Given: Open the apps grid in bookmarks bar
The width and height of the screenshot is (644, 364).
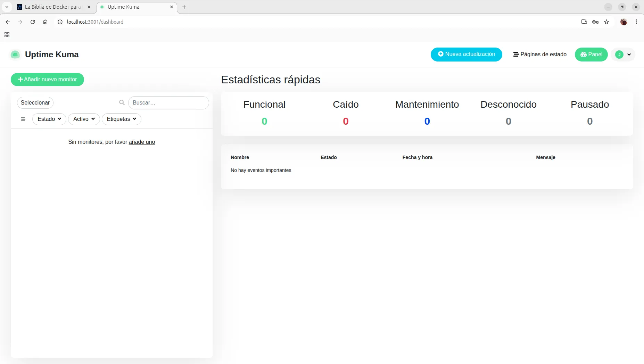Looking at the screenshot, I should (7, 35).
